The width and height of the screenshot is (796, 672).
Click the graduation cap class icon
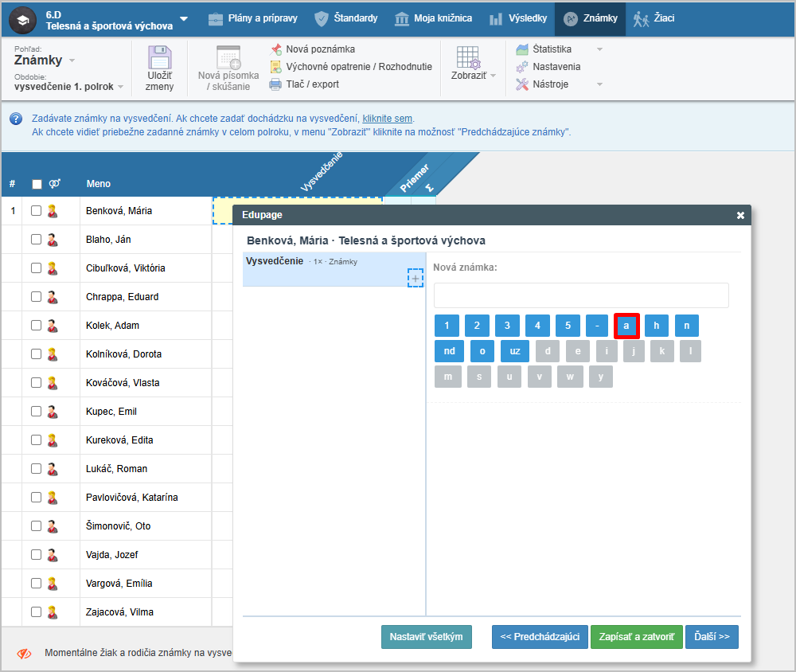tap(22, 18)
